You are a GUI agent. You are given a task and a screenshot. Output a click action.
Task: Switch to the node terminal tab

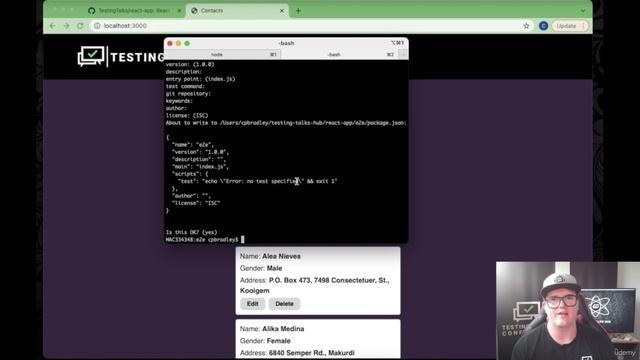pos(222,54)
